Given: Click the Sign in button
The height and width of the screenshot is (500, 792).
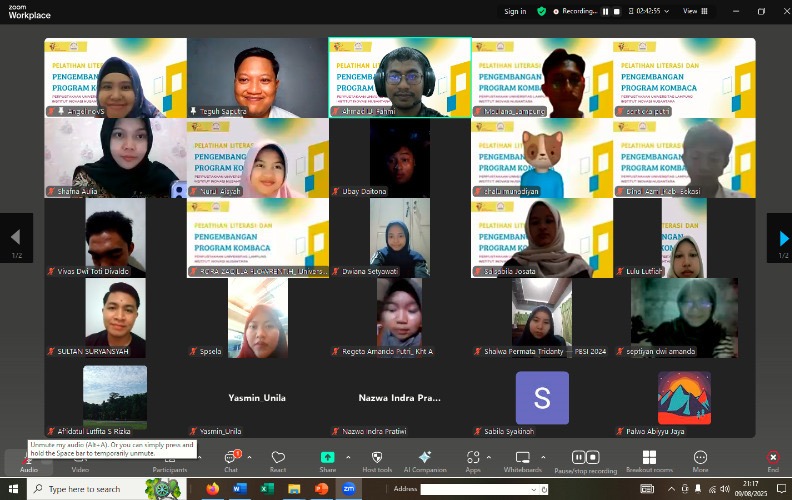Looking at the screenshot, I should (x=515, y=11).
